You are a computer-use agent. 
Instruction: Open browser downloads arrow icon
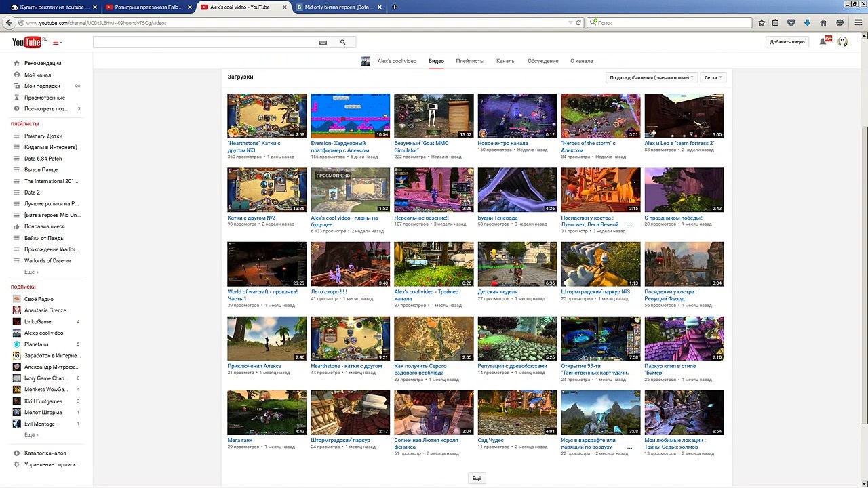807,23
